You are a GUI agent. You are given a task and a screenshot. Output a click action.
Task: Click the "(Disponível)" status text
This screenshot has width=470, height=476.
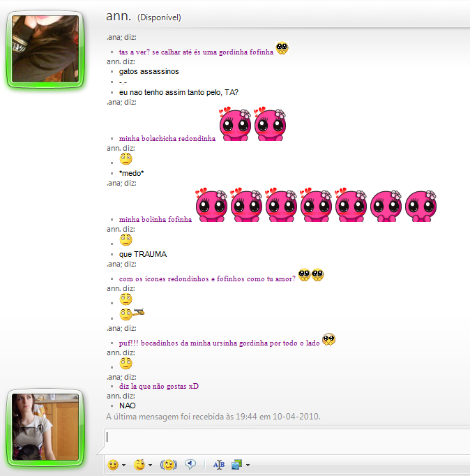coord(159,17)
